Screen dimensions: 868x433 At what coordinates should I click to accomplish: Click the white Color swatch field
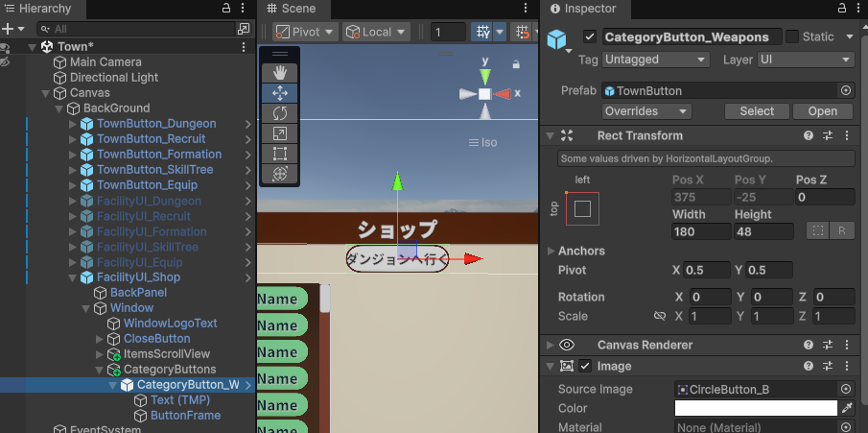(756, 408)
